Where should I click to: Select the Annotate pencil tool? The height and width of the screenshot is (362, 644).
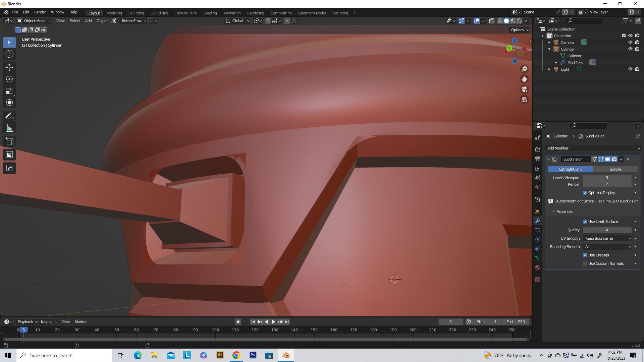9,116
